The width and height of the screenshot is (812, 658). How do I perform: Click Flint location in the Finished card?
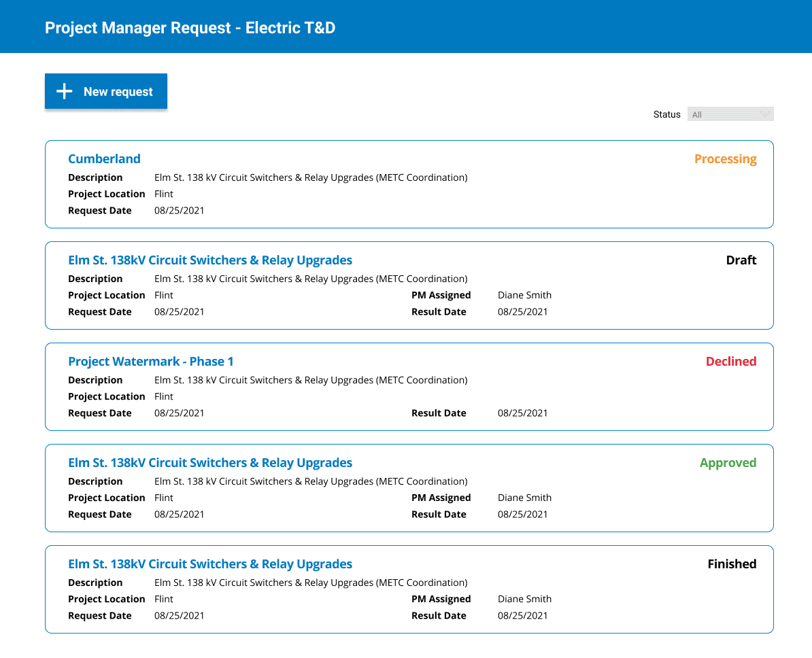coord(164,599)
